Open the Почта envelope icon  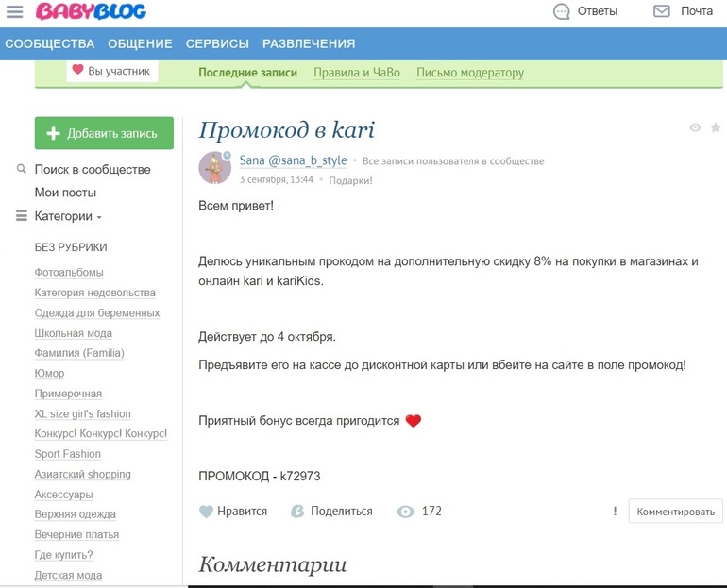click(662, 11)
